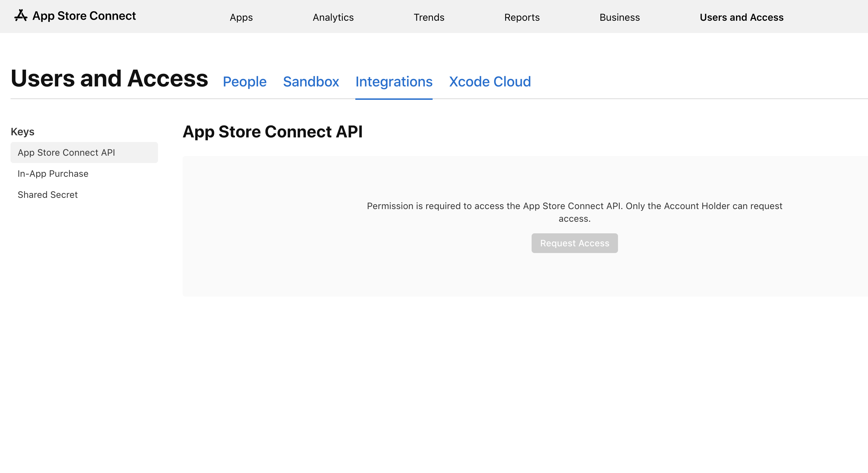Select Users and Access in top navigation
The image size is (868, 473).
coord(742,17)
